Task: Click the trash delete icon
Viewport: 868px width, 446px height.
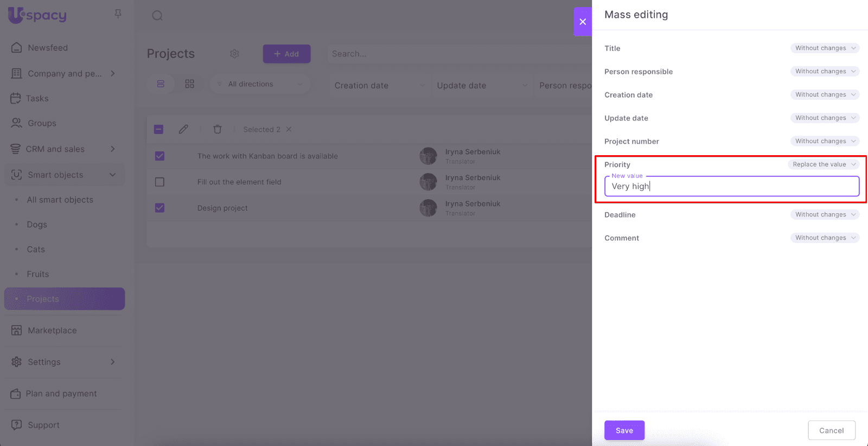Action: click(218, 129)
